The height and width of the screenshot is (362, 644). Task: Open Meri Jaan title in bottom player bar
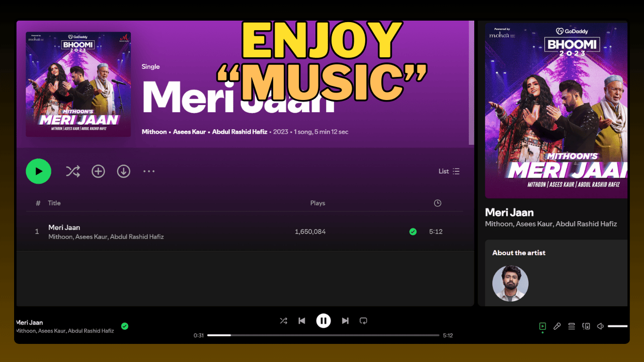click(29, 322)
